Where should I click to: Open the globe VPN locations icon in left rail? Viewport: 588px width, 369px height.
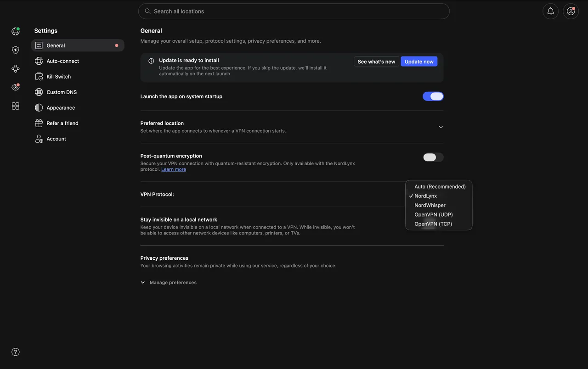tap(16, 31)
